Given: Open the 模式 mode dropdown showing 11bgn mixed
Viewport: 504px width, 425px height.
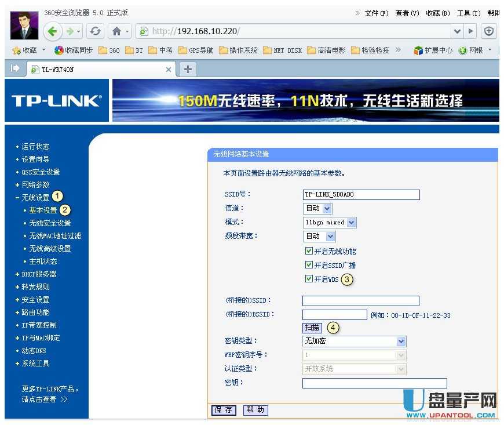Looking at the screenshot, I should pos(329,222).
